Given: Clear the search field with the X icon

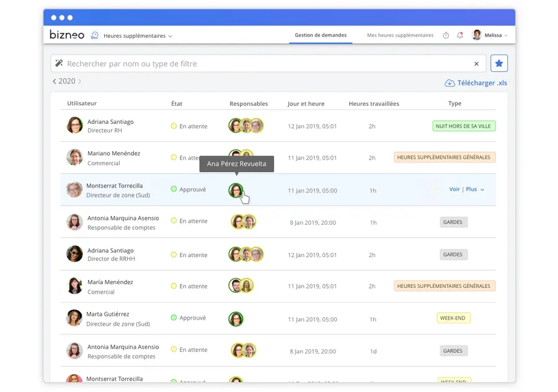Looking at the screenshot, I should coord(476,64).
